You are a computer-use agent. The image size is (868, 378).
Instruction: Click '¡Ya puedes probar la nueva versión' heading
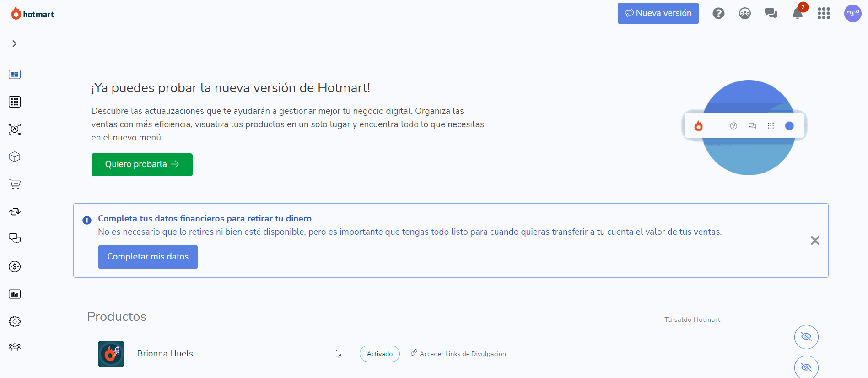(231, 88)
